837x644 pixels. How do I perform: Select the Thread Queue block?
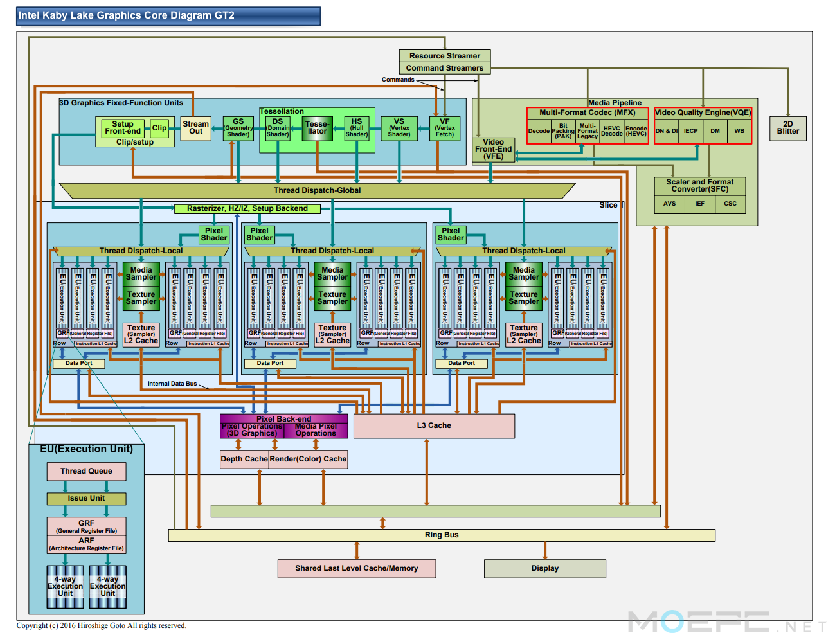87,472
